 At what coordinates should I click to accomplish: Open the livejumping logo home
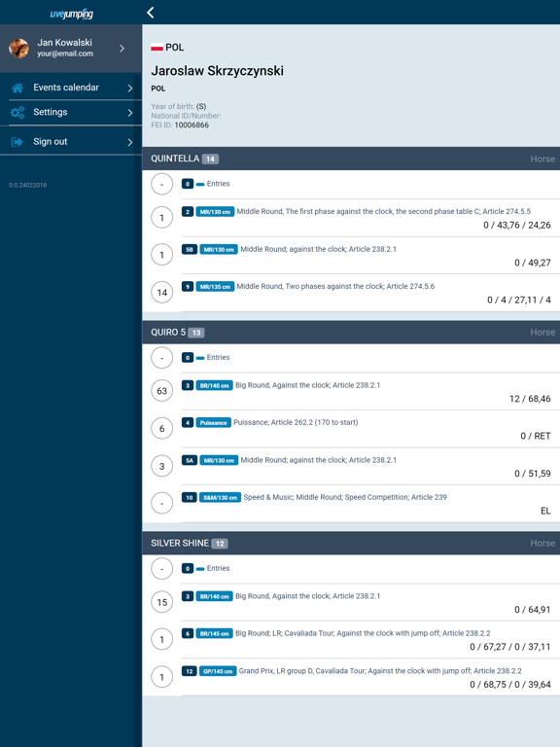point(71,14)
